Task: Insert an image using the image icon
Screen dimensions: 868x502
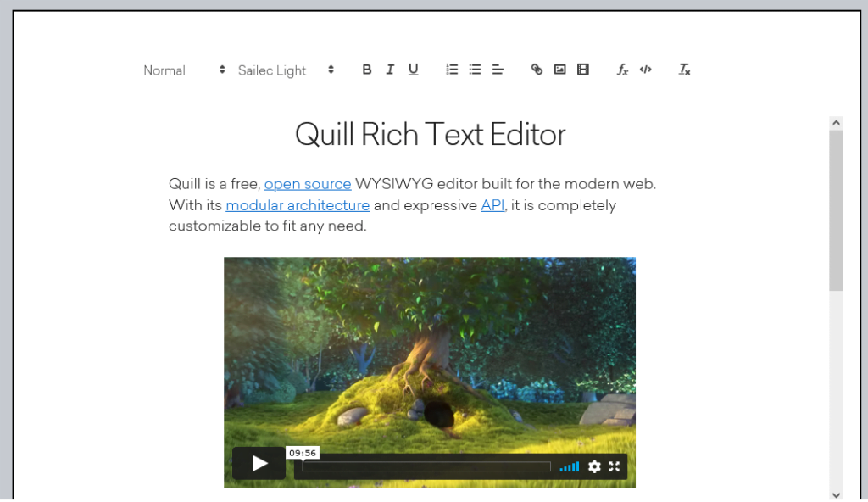Action: 559,70
